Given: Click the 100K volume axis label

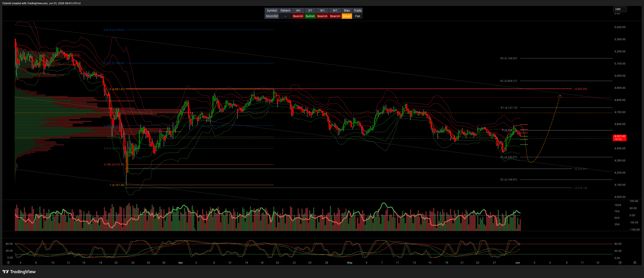Looking at the screenshot, I should pyautogui.click(x=618, y=205).
